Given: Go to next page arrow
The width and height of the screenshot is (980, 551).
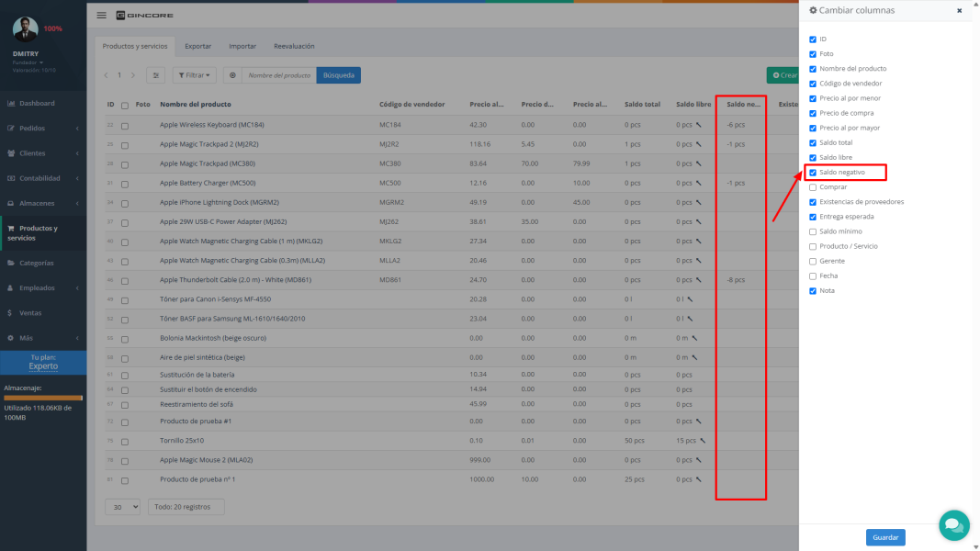Looking at the screenshot, I should [132, 75].
